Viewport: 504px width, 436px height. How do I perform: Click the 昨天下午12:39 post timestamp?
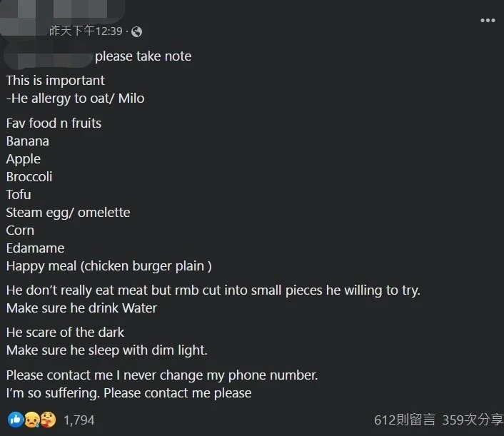point(86,31)
